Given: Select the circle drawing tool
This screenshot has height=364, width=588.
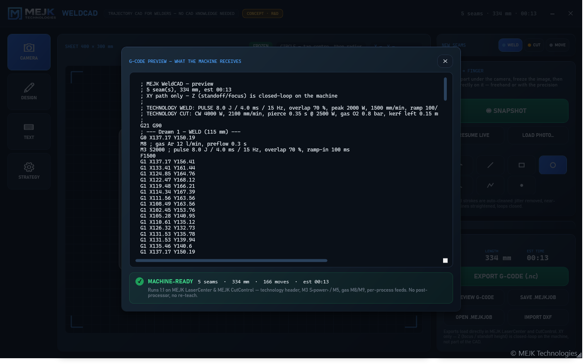Looking at the screenshot, I should pos(553,165).
